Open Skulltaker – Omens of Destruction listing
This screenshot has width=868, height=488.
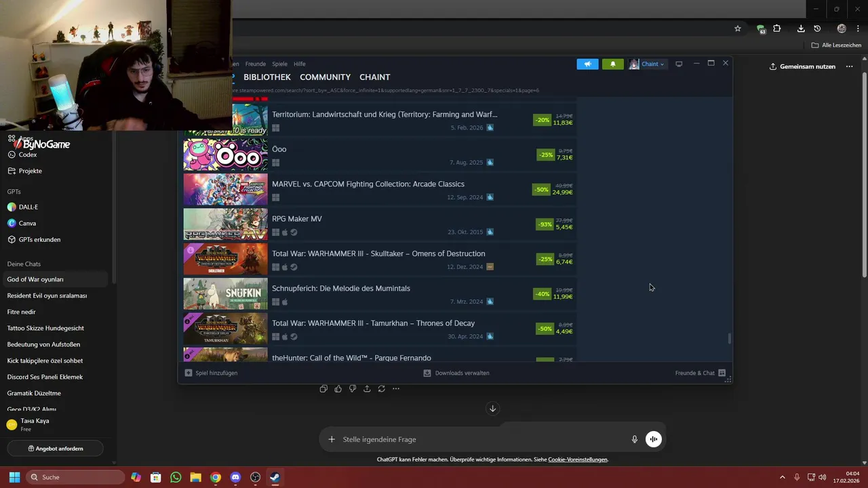coord(380,259)
